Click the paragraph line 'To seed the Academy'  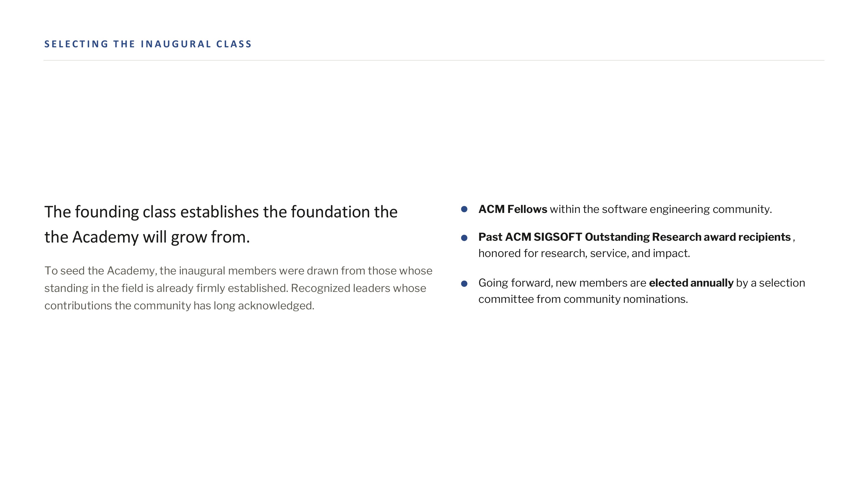[x=238, y=270]
